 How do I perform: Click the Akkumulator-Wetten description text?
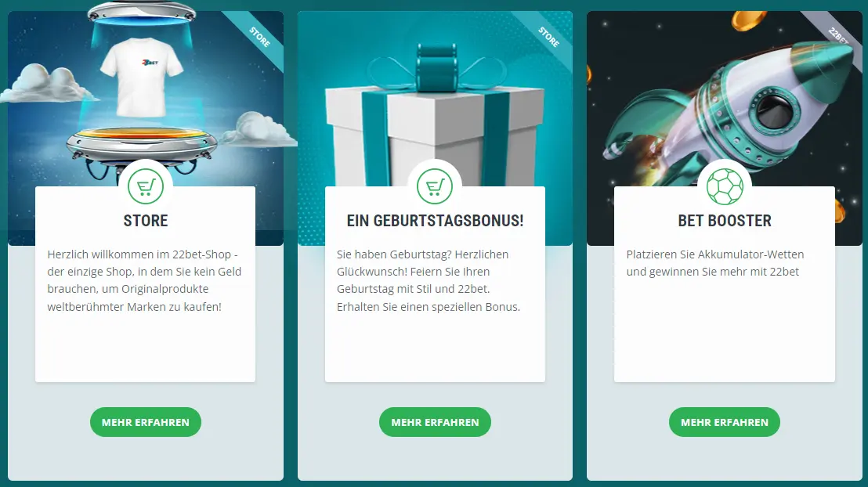(x=715, y=263)
